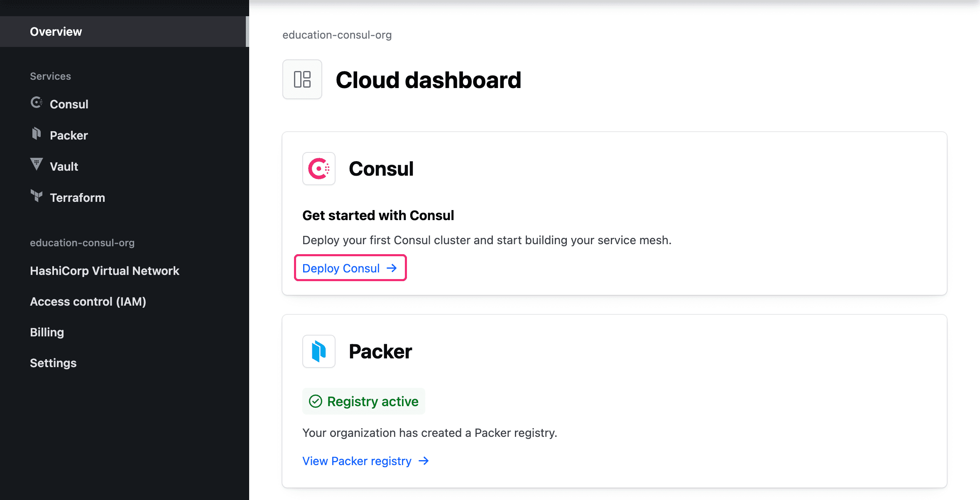
Task: Click the Cloud dashboard grid icon
Action: coord(301,79)
